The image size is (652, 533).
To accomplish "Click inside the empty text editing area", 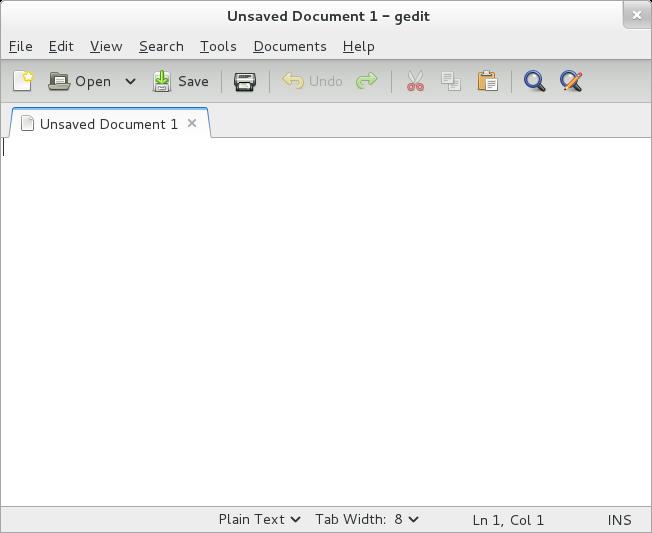I will [325, 320].
